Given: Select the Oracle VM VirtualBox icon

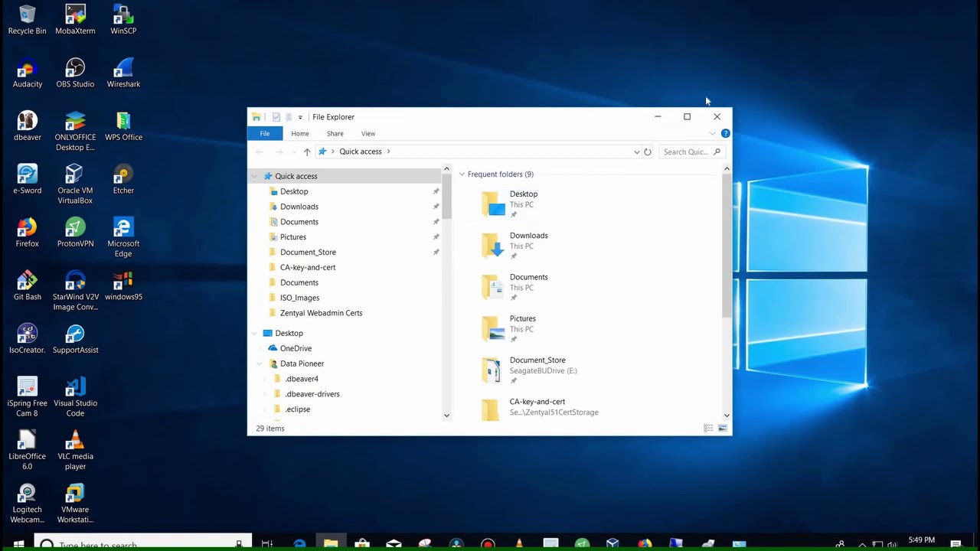Looking at the screenshot, I should click(75, 184).
